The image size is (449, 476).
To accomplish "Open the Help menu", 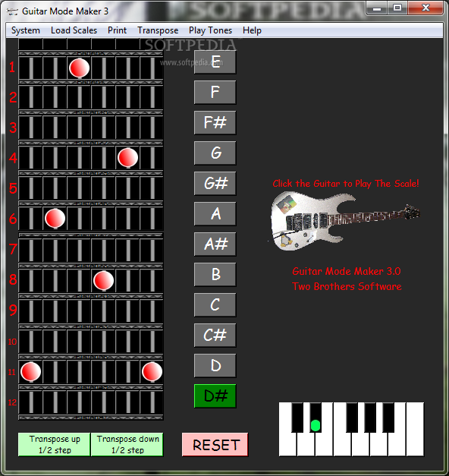I will (x=252, y=30).
